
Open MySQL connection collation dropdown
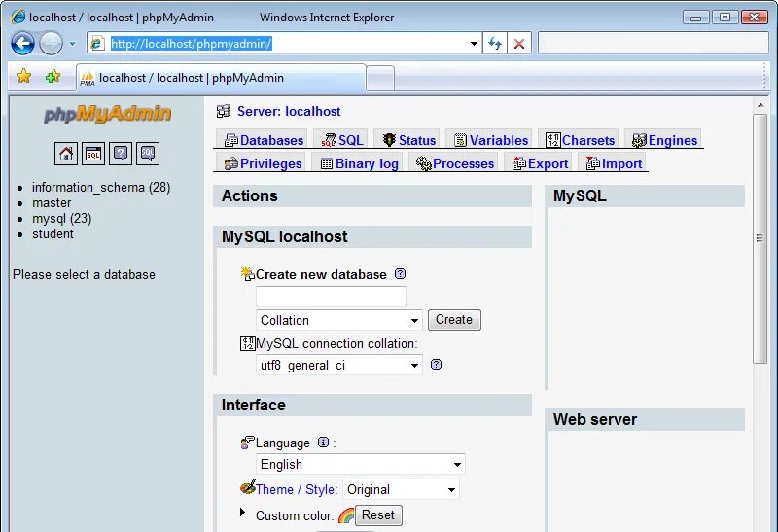[x=338, y=366]
